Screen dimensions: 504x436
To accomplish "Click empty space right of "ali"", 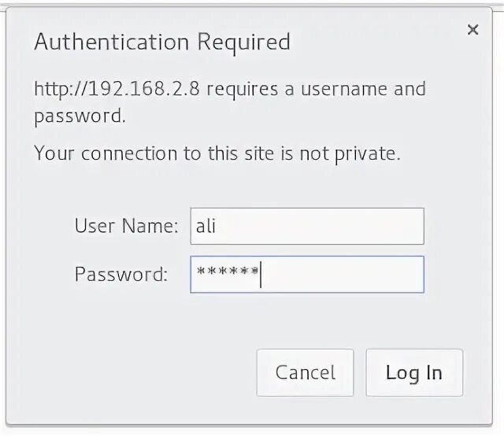I will coord(331,226).
